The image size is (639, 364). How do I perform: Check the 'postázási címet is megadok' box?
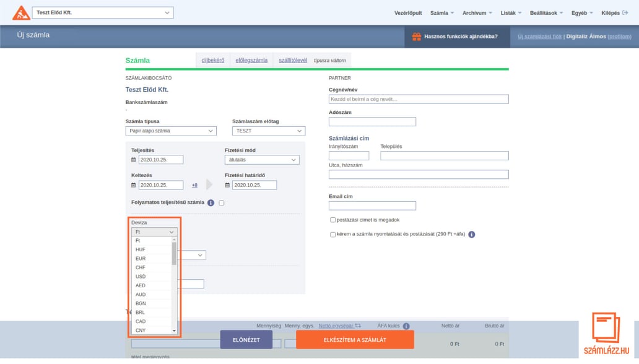(333, 220)
